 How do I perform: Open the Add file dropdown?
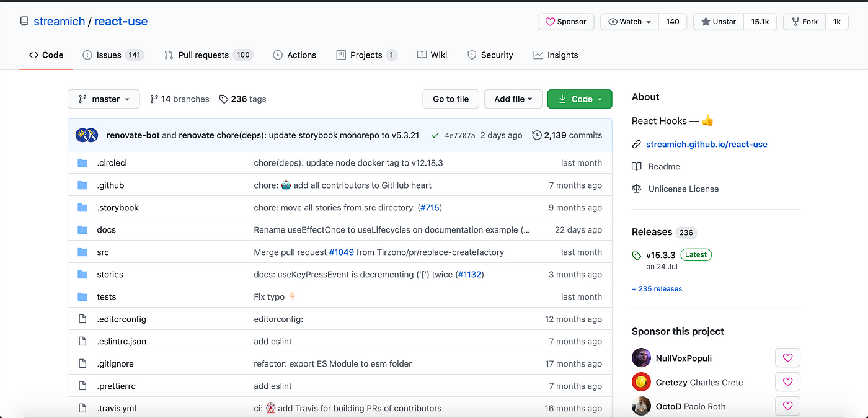513,99
